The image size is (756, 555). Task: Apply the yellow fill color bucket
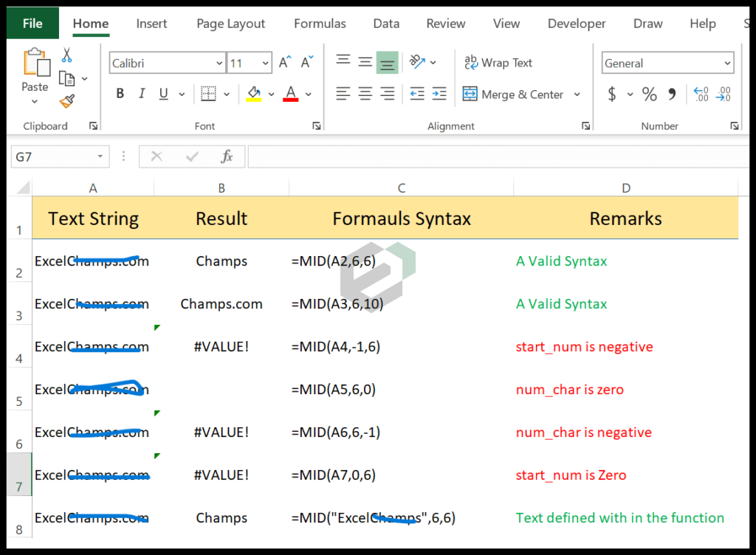pos(254,94)
